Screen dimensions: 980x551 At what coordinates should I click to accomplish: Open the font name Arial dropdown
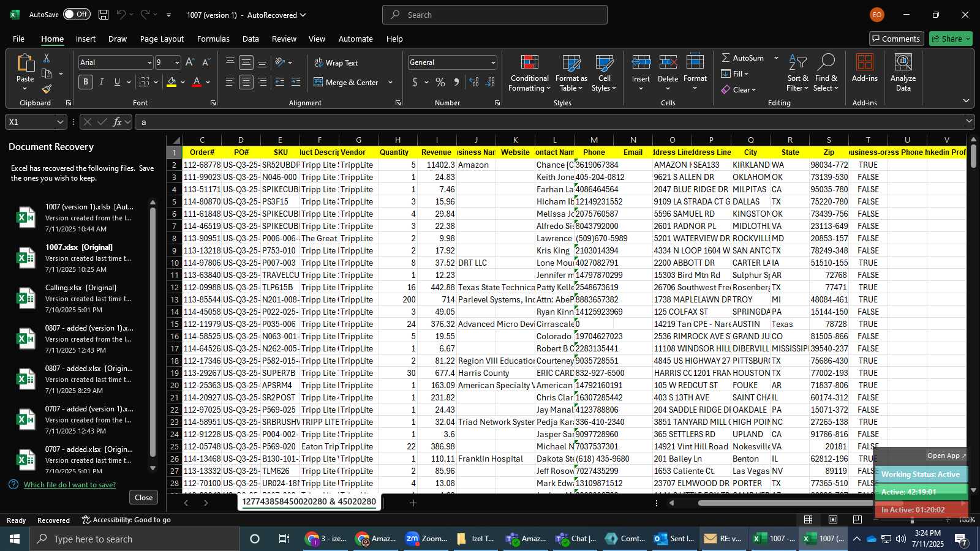coord(149,62)
